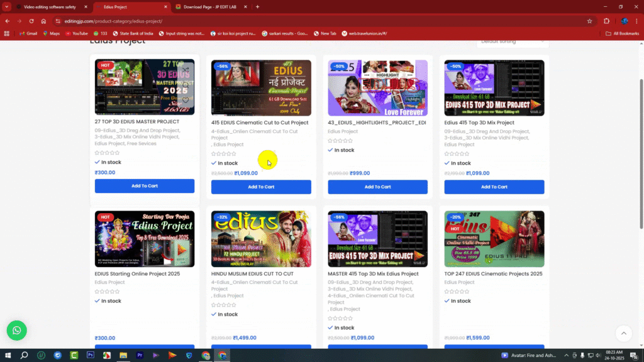Open the HINDU MUSLIM EDIUS CUT TO CUT thumbnail
The height and width of the screenshot is (362, 644).
coord(261,239)
